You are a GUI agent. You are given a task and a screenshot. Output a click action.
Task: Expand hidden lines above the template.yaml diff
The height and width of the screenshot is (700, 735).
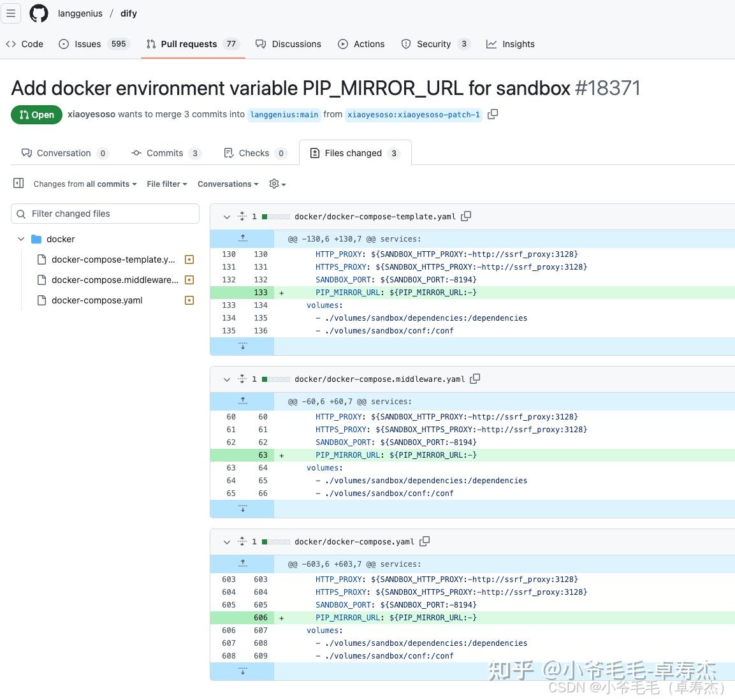[x=242, y=238]
